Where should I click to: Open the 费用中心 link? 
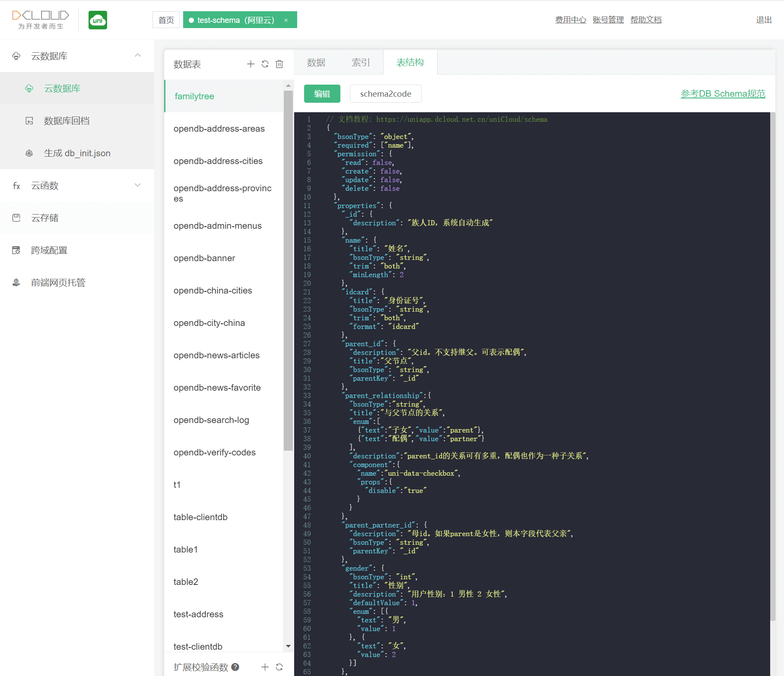pyautogui.click(x=571, y=20)
